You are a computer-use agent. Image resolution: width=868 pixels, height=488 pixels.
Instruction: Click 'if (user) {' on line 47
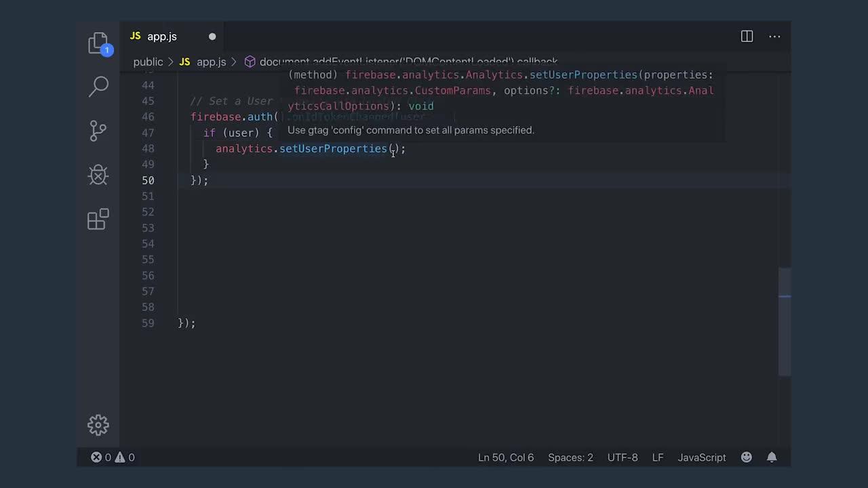click(x=237, y=133)
